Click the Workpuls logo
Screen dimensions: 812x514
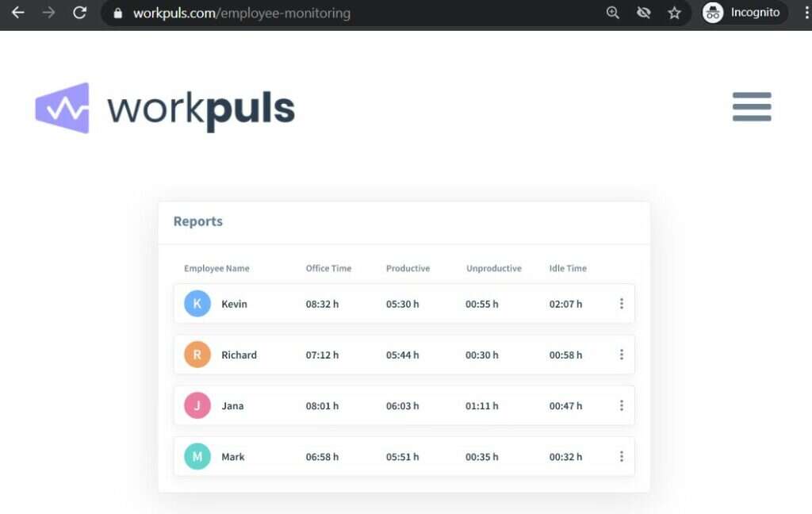point(163,108)
